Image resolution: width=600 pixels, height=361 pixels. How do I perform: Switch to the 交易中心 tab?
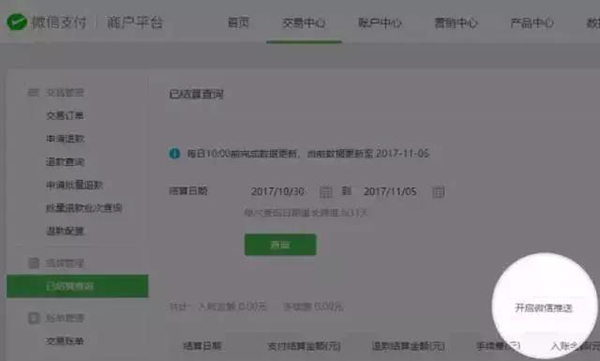pos(304,23)
